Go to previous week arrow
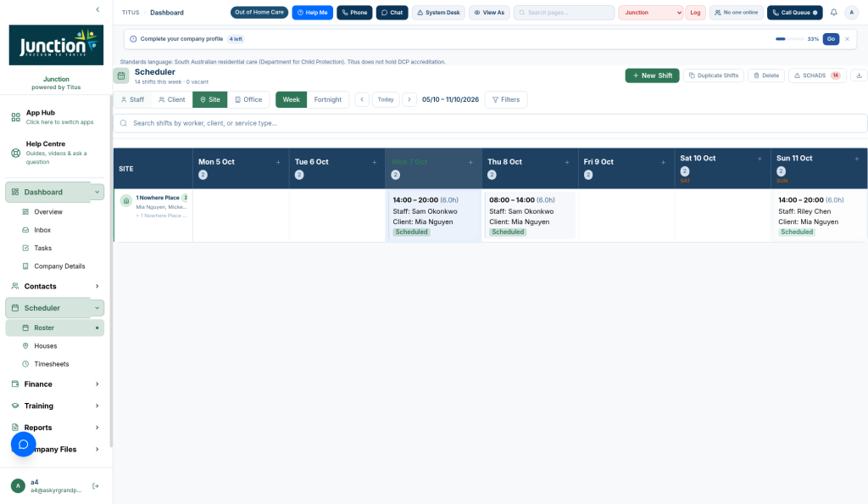This screenshot has height=504, width=868. (362, 99)
